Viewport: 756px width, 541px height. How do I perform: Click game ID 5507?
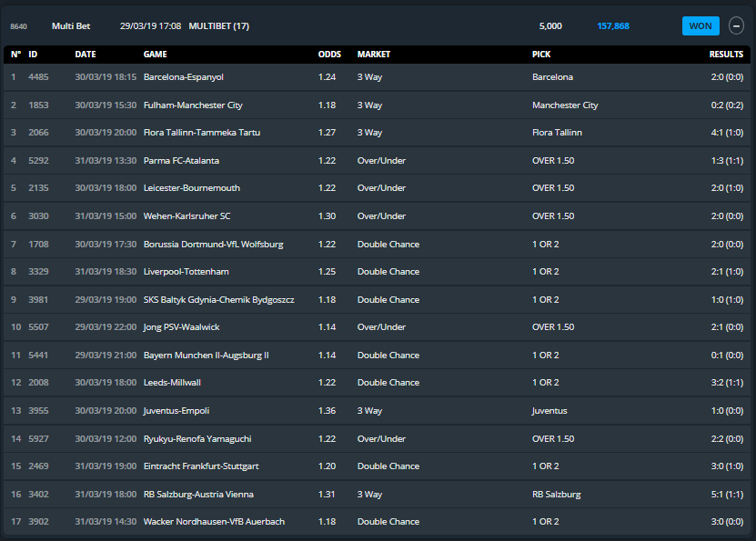(38, 327)
